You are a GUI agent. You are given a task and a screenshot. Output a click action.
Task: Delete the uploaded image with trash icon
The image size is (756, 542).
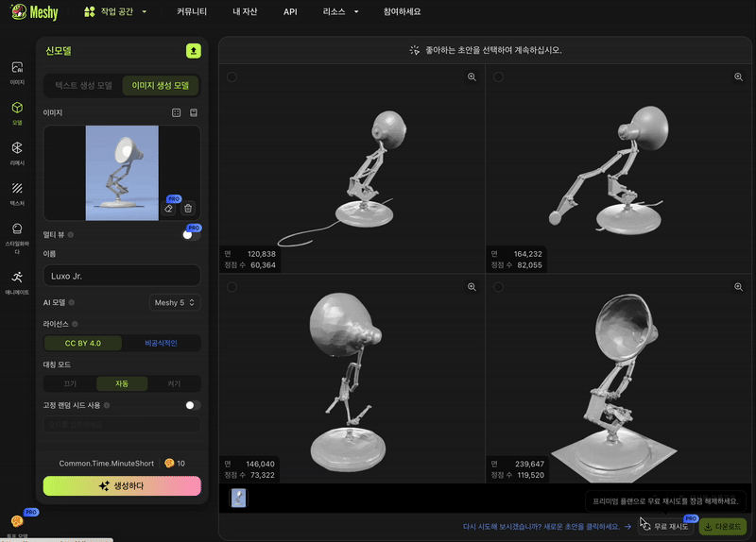tap(188, 208)
